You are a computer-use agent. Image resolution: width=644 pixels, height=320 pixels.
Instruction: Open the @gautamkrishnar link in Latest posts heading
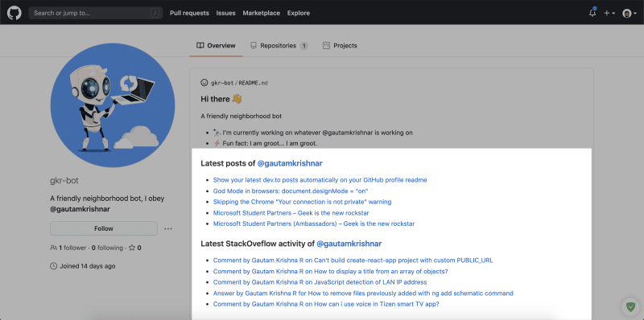coord(290,163)
